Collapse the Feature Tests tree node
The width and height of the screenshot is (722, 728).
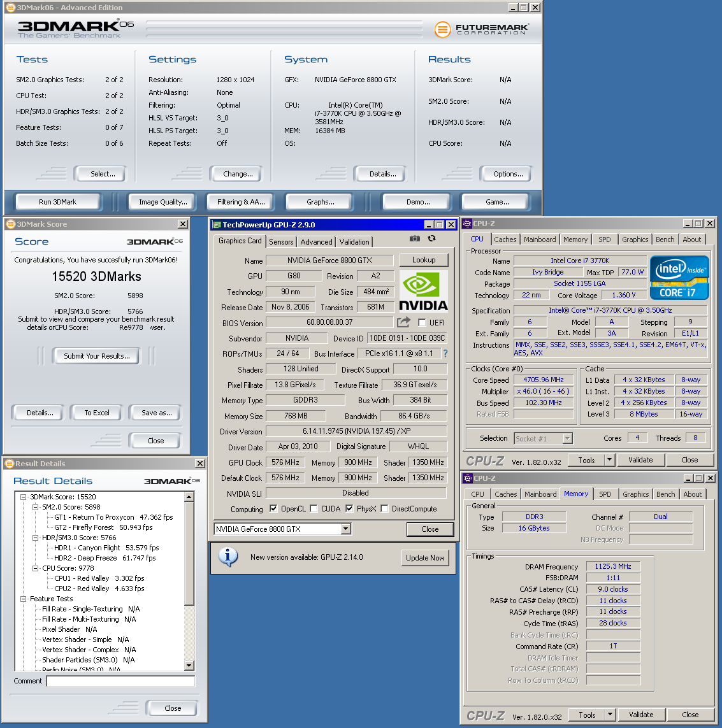23,599
